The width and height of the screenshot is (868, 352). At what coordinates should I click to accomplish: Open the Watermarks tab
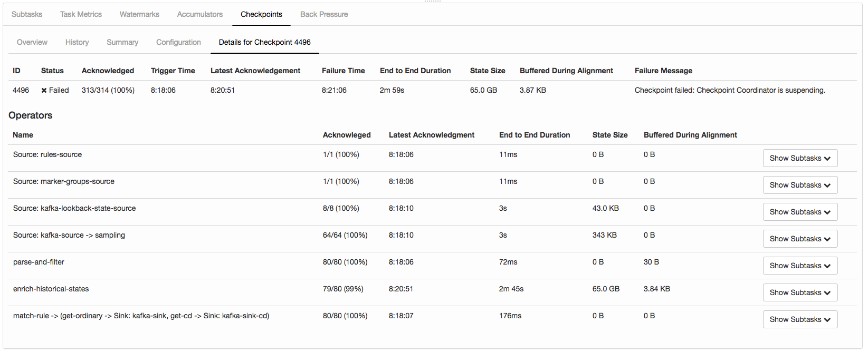pyautogui.click(x=139, y=14)
